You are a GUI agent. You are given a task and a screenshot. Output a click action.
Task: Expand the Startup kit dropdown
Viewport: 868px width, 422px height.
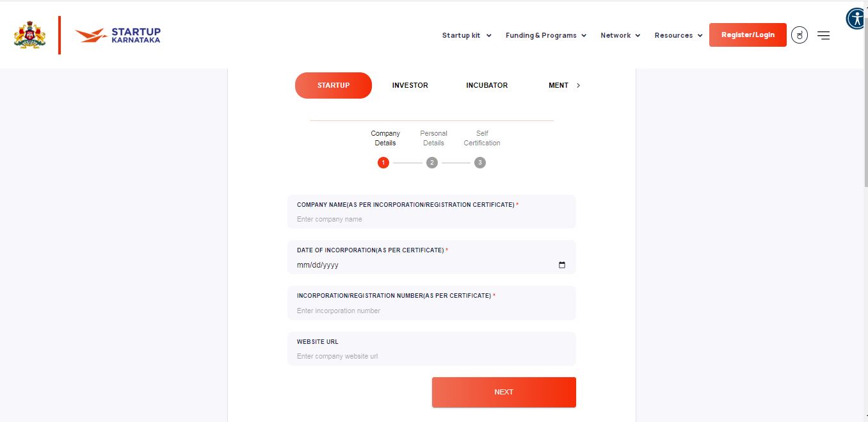(467, 35)
